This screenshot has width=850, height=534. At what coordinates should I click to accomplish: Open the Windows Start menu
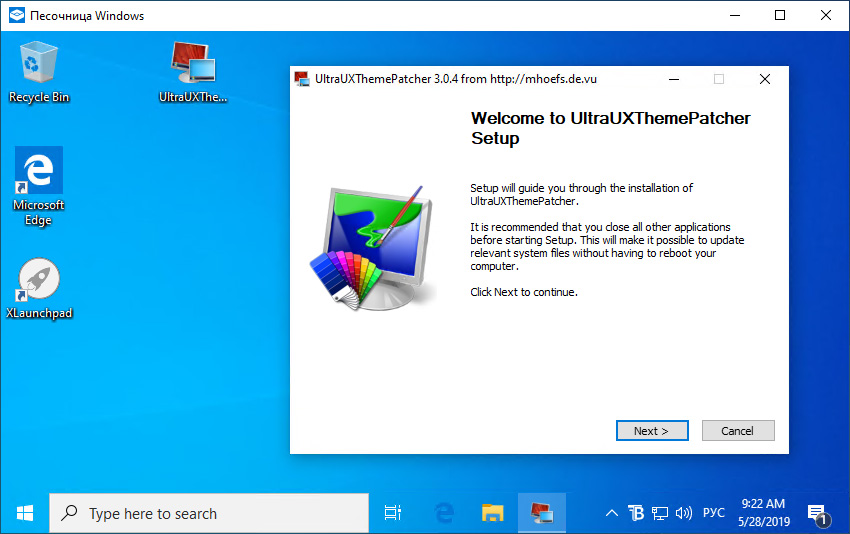tap(24, 513)
